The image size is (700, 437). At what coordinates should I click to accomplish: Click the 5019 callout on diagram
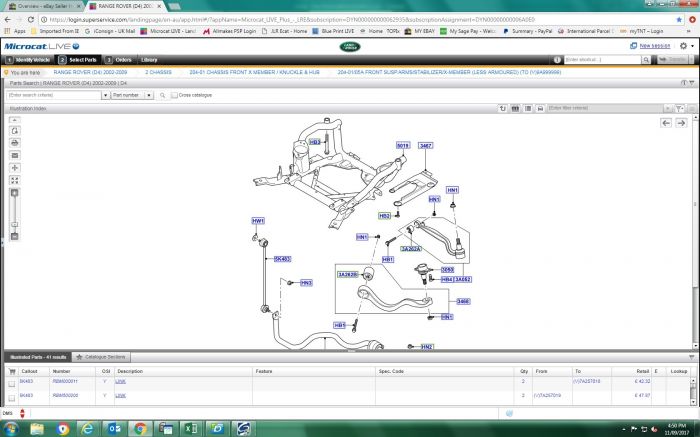click(403, 146)
